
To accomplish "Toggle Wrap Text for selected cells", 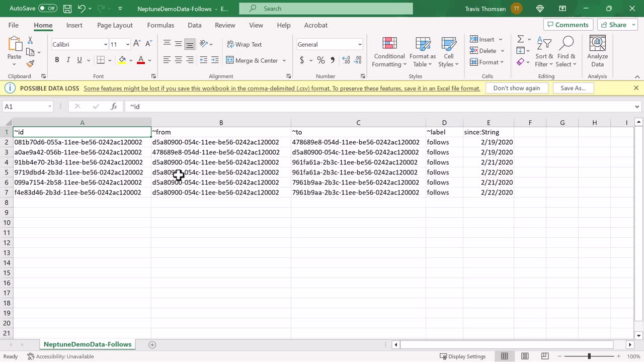I will point(245,44).
